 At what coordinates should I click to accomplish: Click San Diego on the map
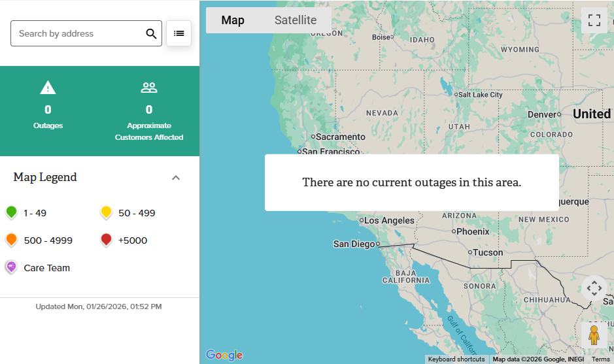[356, 244]
